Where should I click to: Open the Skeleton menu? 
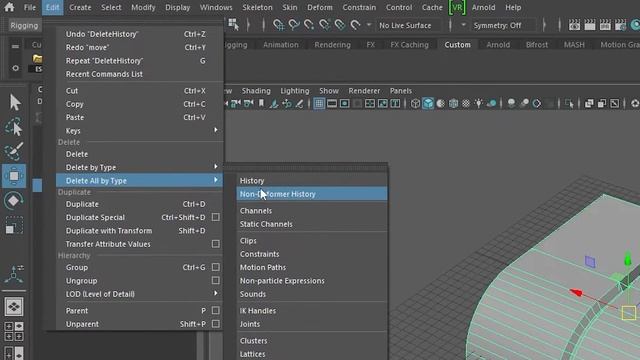click(257, 7)
